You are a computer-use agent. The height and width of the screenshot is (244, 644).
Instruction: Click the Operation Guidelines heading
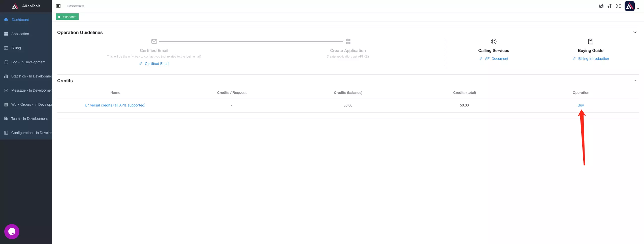[80, 33]
